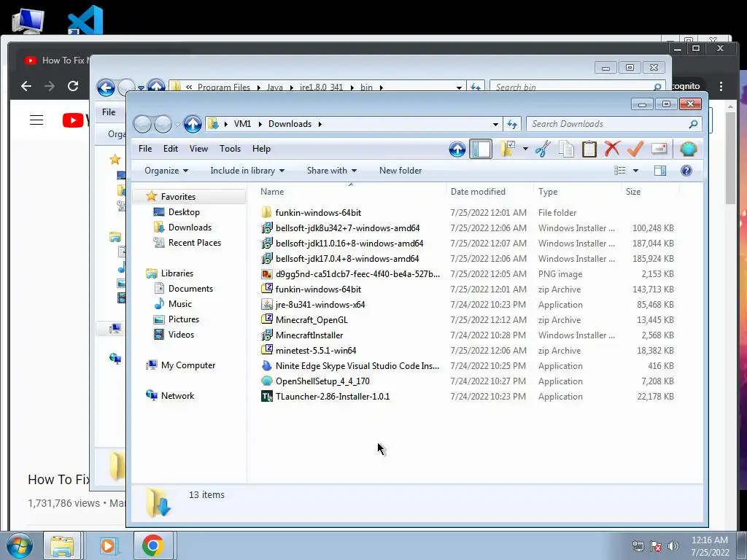747x560 pixels.
Task: Open dropdown arrow beside folder options icon
Action: (525, 149)
